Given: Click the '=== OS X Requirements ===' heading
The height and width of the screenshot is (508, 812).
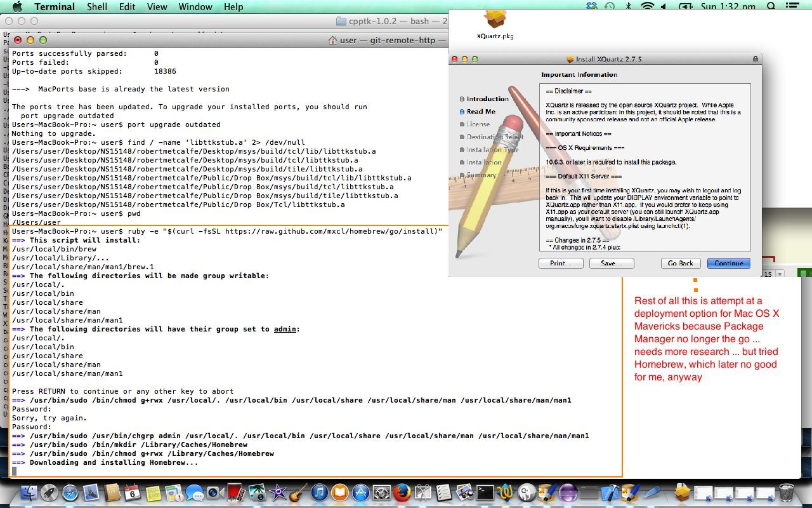Looking at the screenshot, I should pos(585,148).
